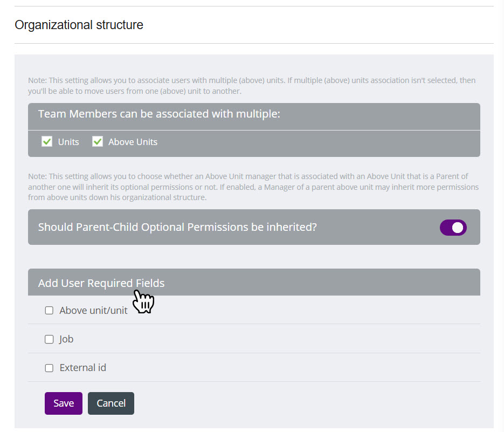504x432 pixels.
Task: Click the "Above Units" label text
Action: click(133, 142)
